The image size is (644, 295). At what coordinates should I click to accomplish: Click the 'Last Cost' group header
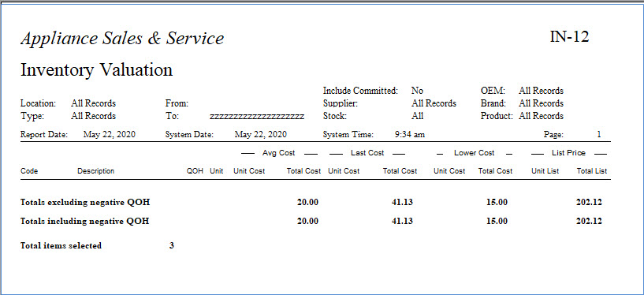coord(367,153)
